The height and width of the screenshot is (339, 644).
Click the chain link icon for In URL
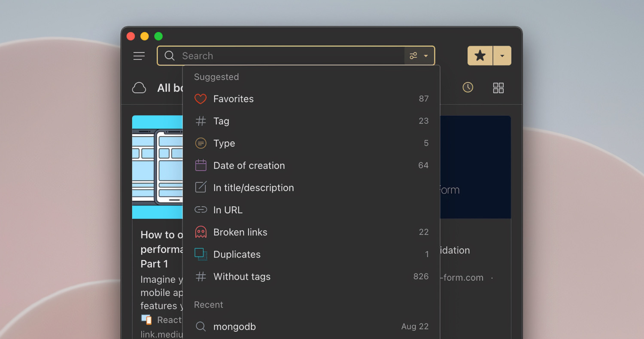click(x=200, y=210)
